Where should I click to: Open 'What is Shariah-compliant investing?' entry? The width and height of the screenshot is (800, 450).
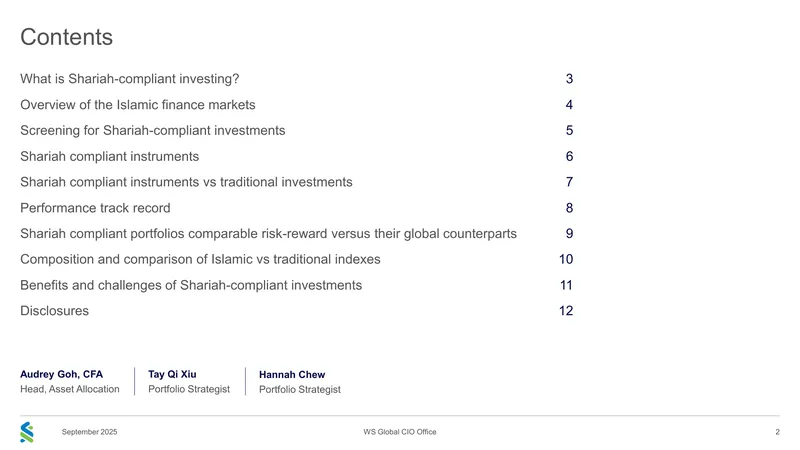coord(130,79)
